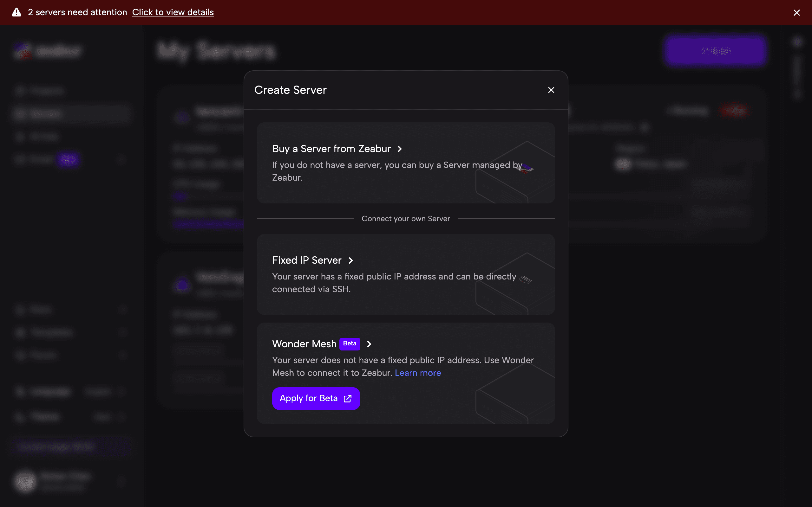812x507 pixels.
Task: Click the Learn more link about Wonder Mesh
Action: click(x=418, y=373)
